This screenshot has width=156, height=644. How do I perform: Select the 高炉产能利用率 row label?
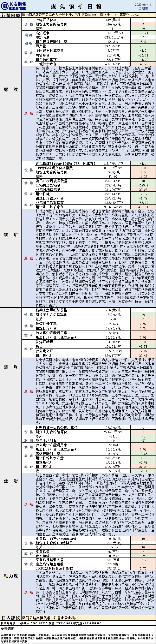48,454
